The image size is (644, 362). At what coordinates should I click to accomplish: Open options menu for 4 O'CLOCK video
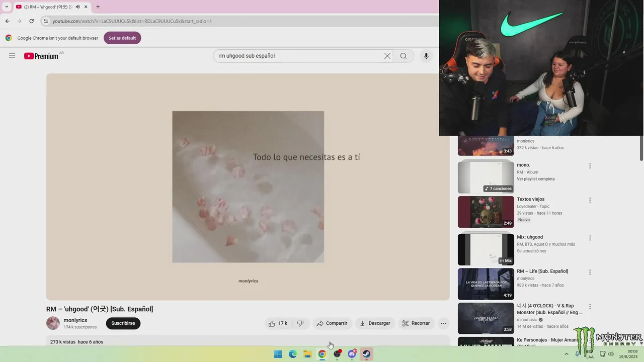point(590,307)
